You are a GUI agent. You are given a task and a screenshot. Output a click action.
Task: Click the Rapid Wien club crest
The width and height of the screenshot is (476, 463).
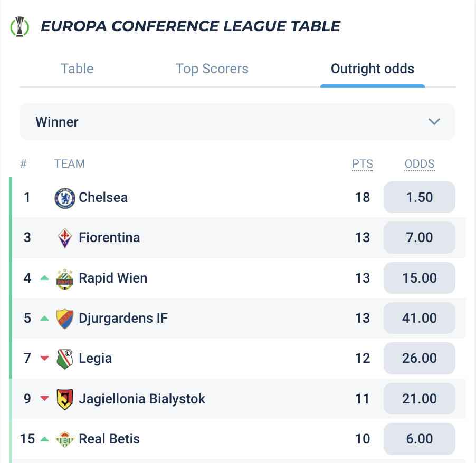tap(65, 278)
